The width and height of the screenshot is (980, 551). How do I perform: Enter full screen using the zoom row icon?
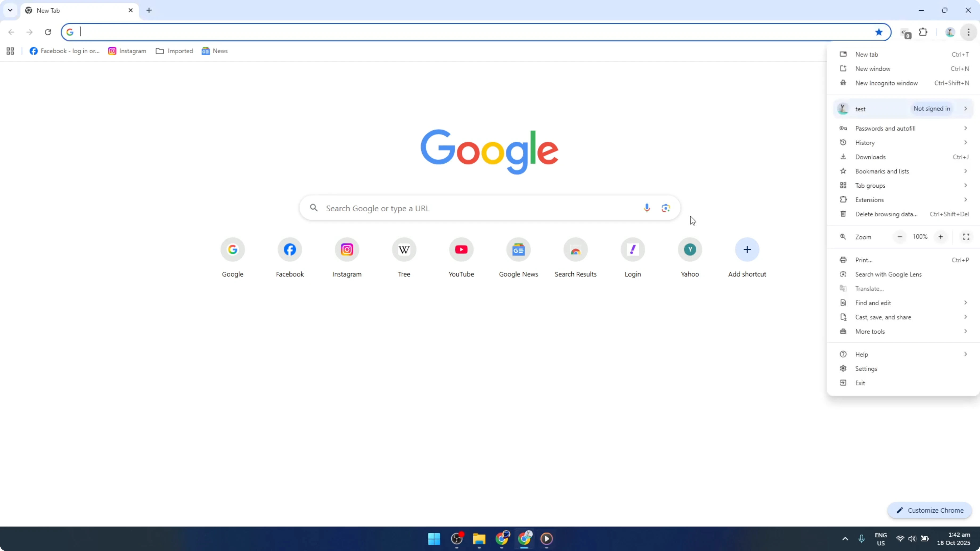[966, 237]
